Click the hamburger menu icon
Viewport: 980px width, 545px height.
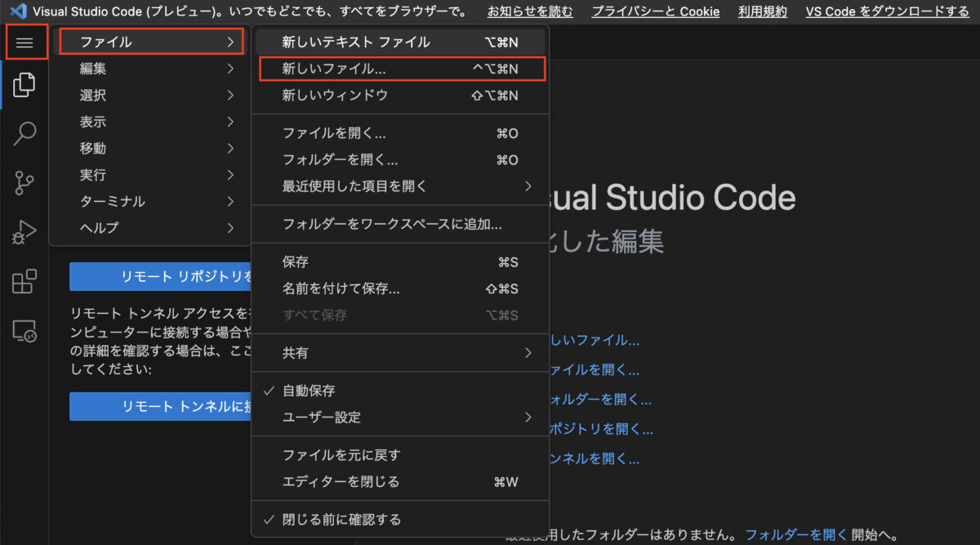point(26,42)
